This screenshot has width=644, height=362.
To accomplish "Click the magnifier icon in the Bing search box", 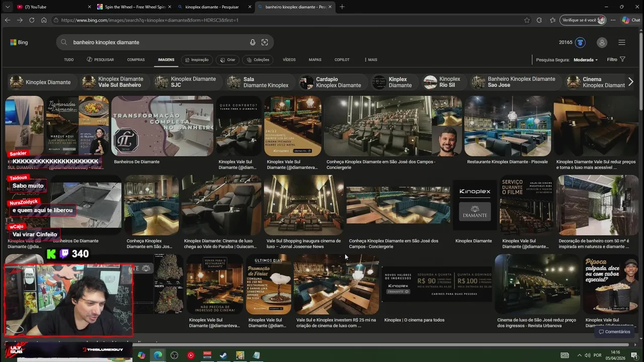I will tap(64, 42).
